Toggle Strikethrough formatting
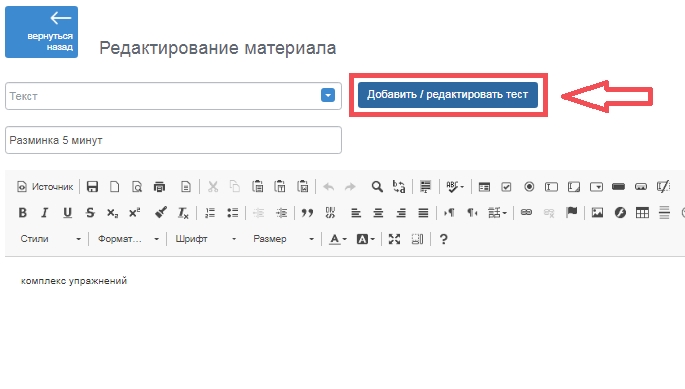The image size is (685, 389). coord(90,213)
